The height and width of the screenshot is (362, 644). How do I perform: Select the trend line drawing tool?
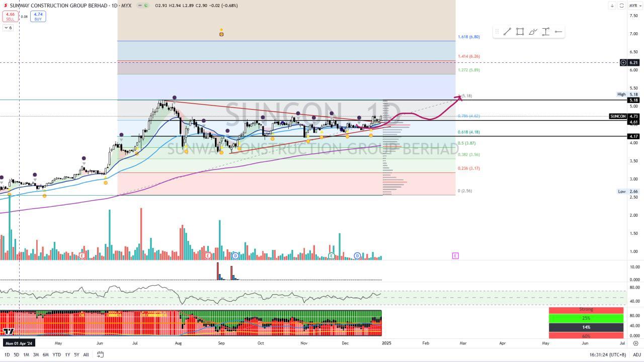pyautogui.click(x=507, y=32)
